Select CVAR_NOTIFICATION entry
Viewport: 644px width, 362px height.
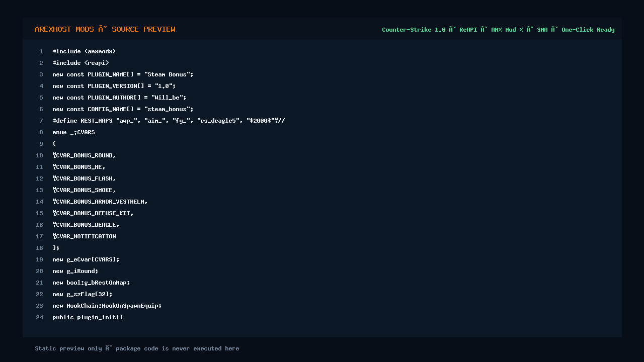[x=84, y=236]
